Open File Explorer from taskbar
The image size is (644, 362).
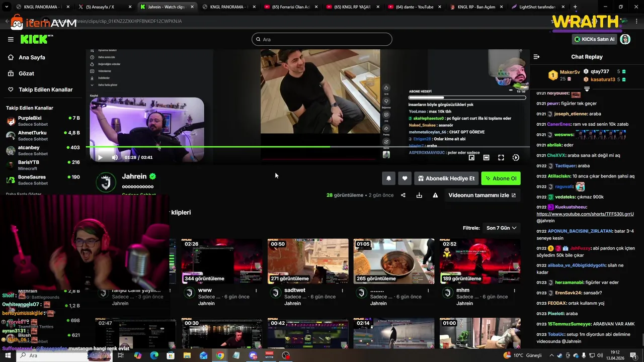[187, 355]
